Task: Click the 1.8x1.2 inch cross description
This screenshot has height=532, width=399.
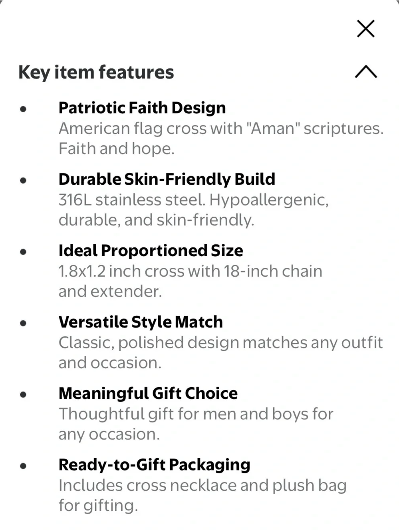Action: point(191,281)
